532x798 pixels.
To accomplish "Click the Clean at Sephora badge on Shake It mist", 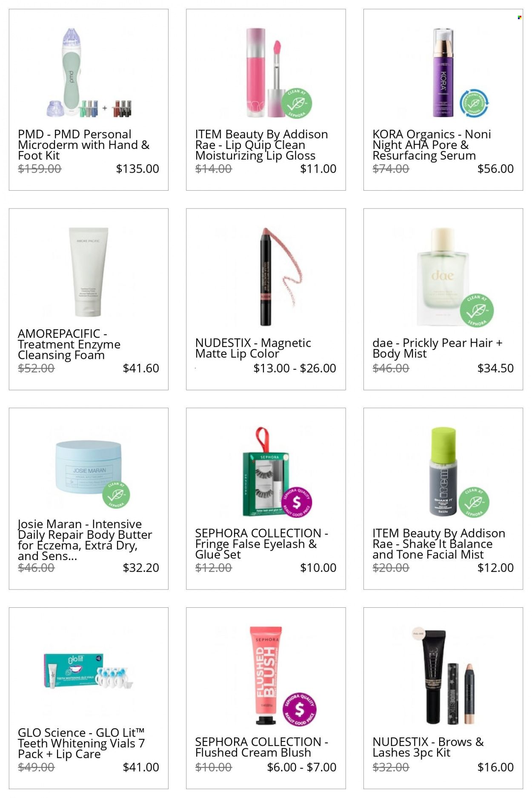I will coord(474,502).
